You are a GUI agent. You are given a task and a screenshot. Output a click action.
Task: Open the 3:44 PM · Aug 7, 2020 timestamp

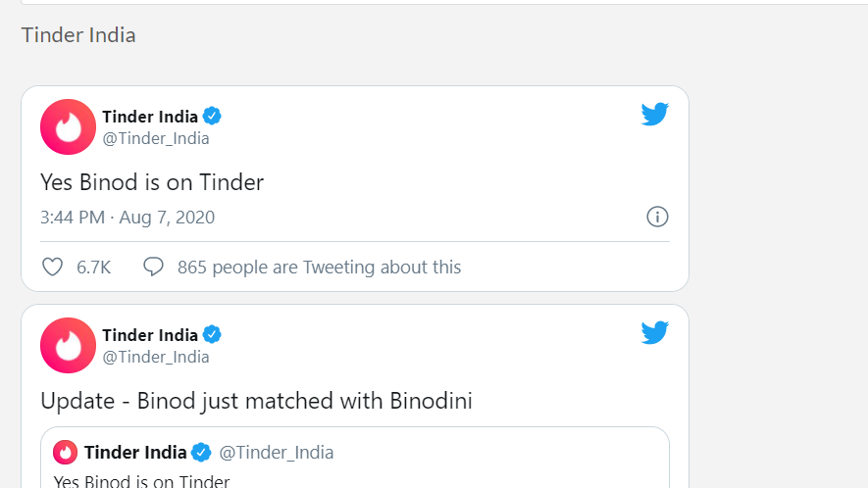128,218
